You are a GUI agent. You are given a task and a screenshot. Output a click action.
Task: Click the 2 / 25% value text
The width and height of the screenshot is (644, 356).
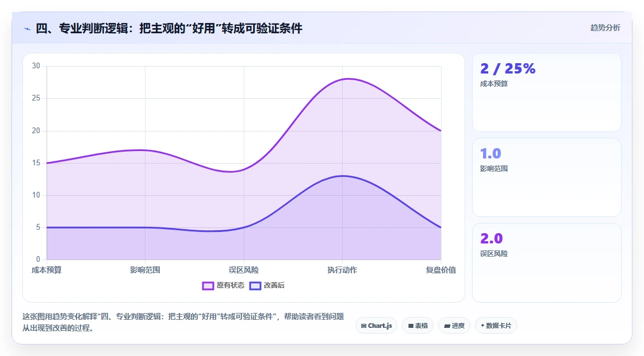tap(508, 68)
